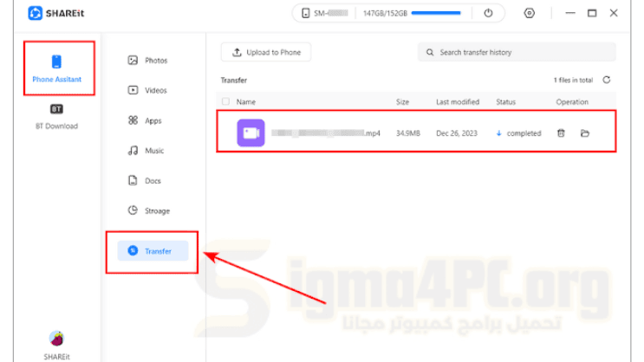
Task: Click the Status column header
Action: click(505, 102)
